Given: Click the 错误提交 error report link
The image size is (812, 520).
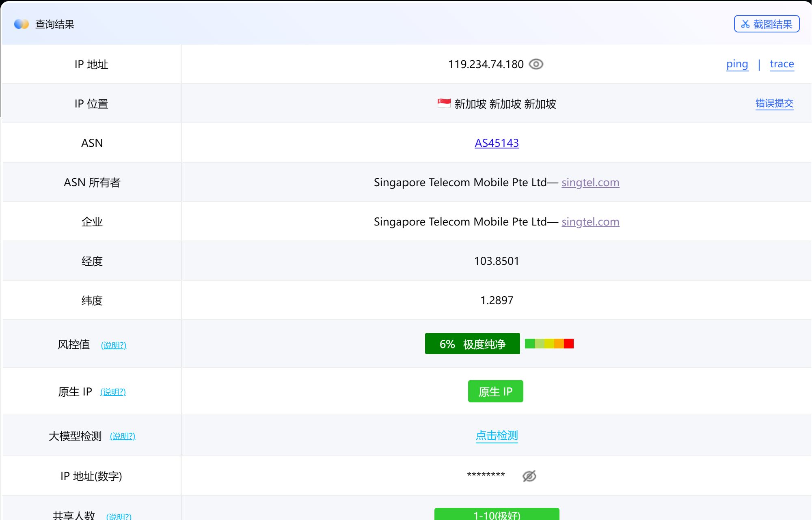Looking at the screenshot, I should (774, 103).
